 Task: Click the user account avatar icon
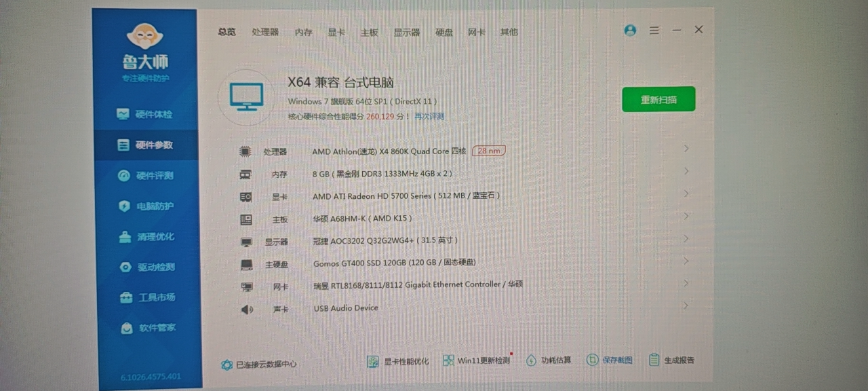coord(630,31)
